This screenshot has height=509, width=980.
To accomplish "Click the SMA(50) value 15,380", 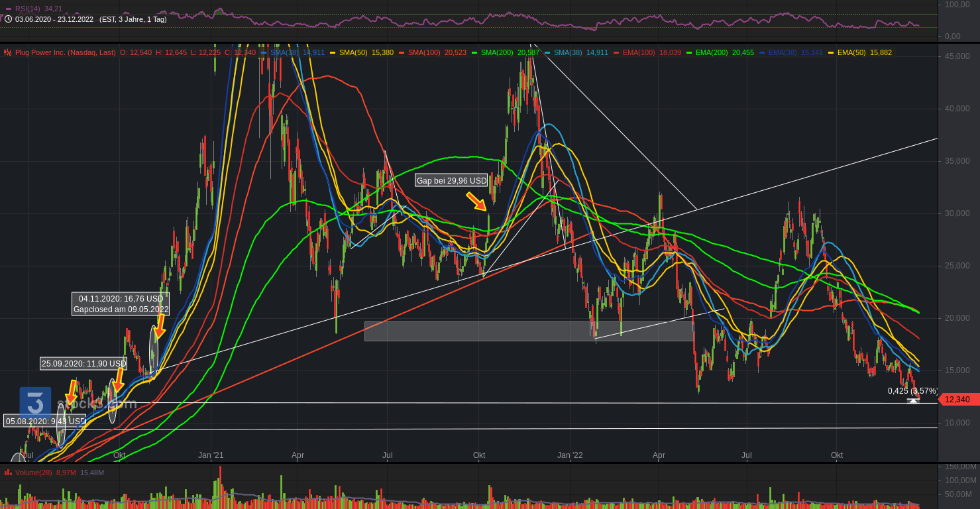I will coord(382,52).
